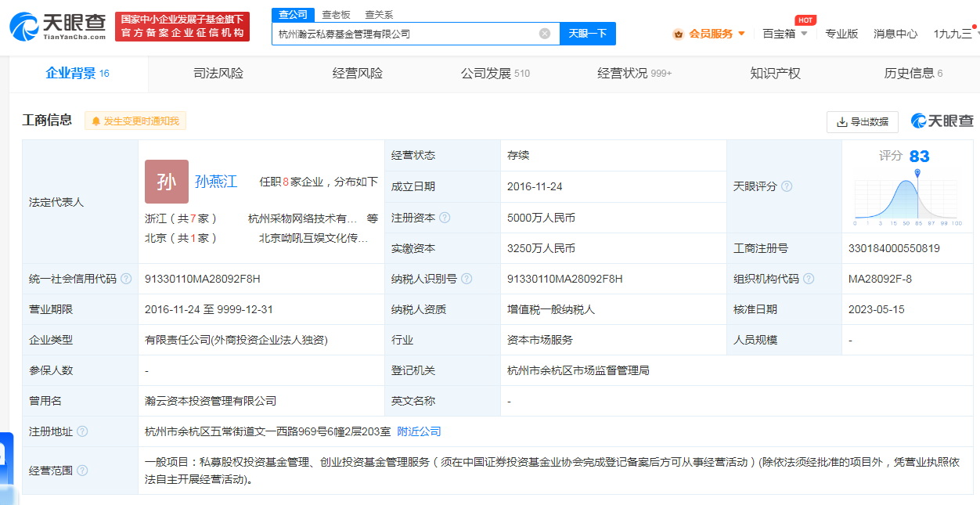
Task: Click the registered address text 杭州市余杭区五常街道…
Action: [268, 431]
